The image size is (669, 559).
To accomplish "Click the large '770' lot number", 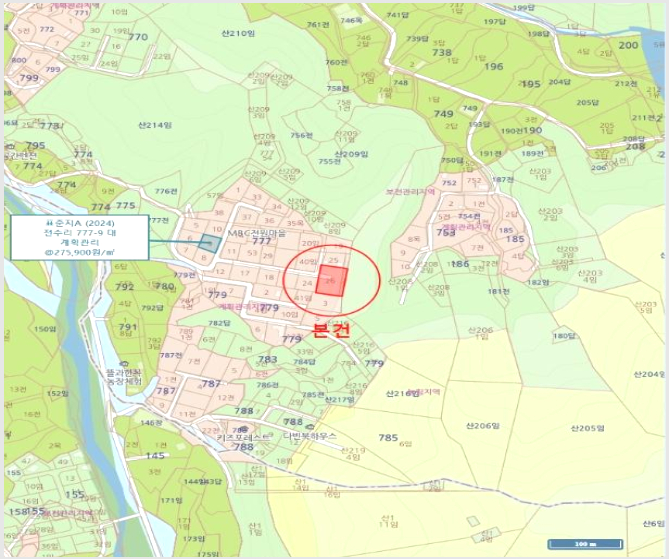I will 138,37.
